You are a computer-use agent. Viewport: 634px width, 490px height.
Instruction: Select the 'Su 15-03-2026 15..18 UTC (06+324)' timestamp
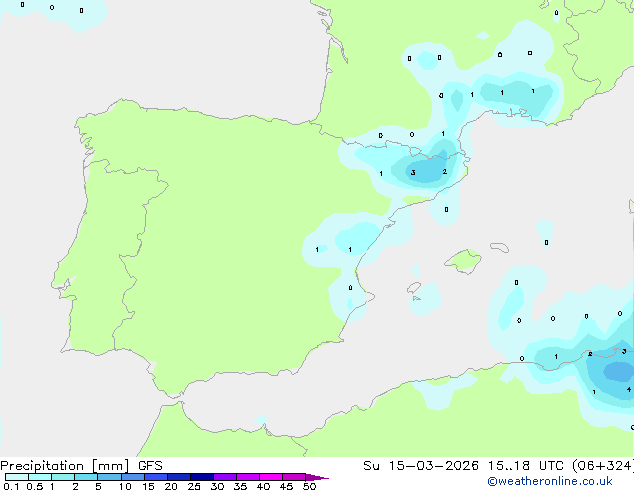pos(498,466)
